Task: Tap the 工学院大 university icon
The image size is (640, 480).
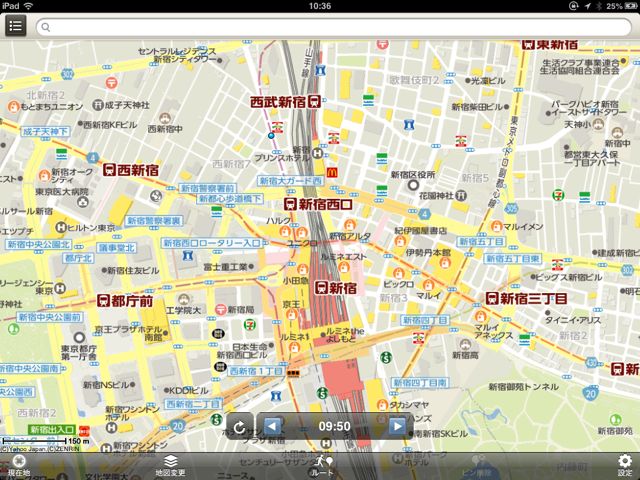Action: click(183, 299)
